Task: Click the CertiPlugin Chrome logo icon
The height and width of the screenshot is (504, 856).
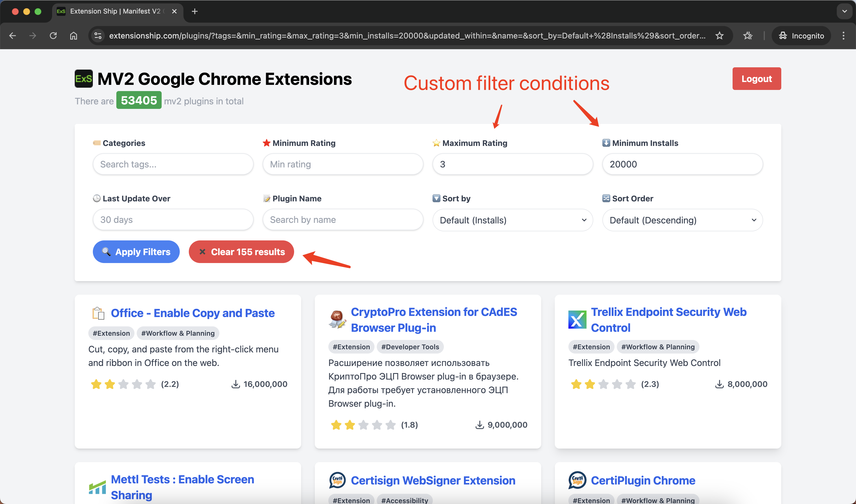Action: (577, 480)
